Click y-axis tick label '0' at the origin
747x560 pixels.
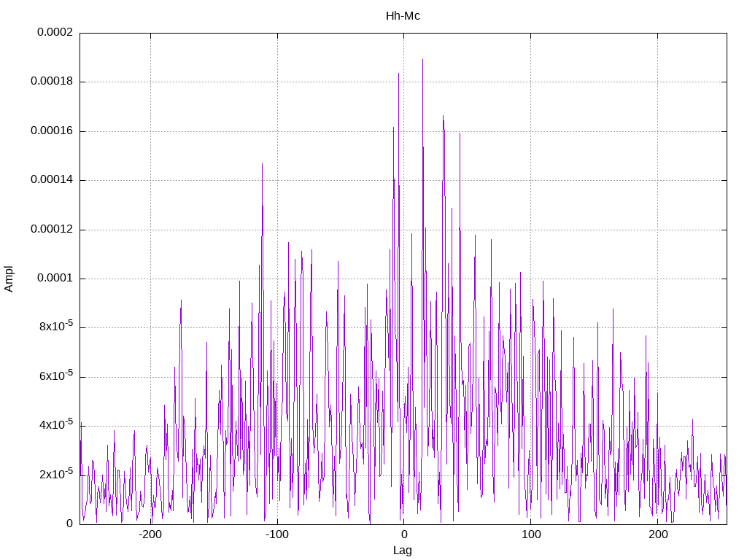coord(69,524)
